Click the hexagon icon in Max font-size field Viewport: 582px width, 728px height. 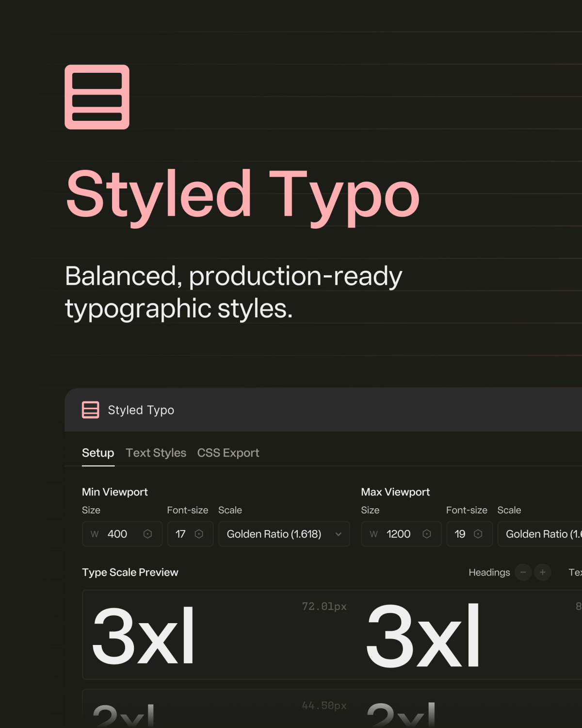coord(478,534)
